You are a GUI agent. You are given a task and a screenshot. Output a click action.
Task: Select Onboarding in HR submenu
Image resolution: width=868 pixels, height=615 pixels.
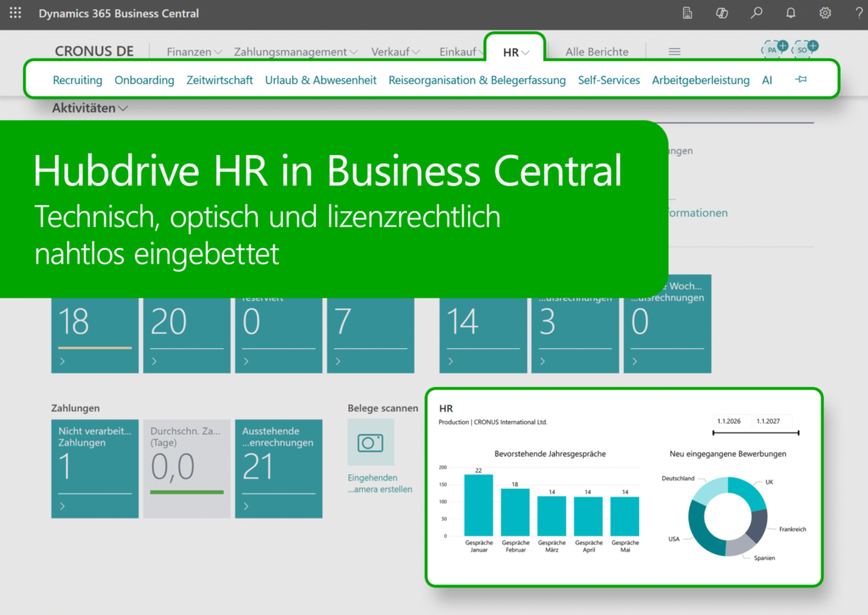[x=144, y=80]
